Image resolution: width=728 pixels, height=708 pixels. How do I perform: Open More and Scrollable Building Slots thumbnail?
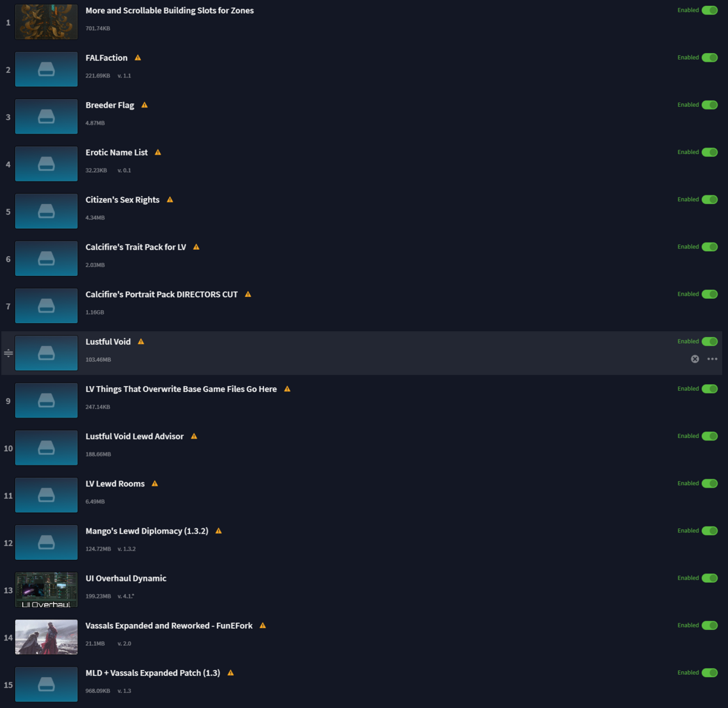47,22
